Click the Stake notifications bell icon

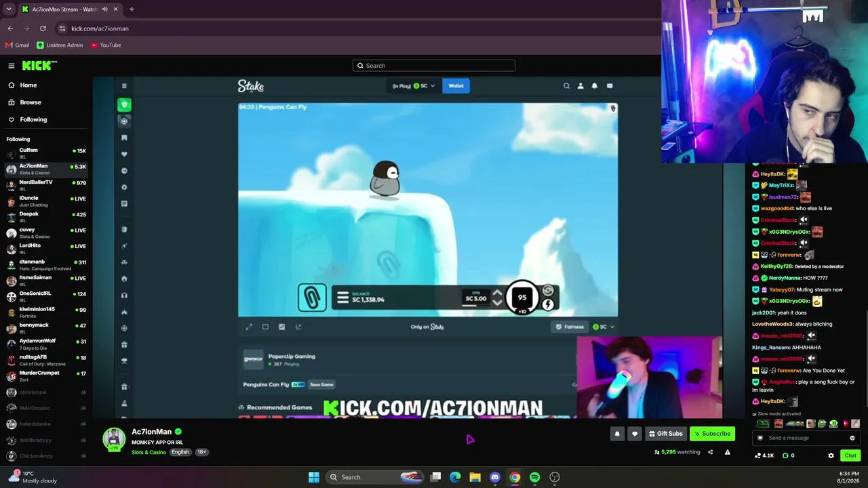click(595, 86)
